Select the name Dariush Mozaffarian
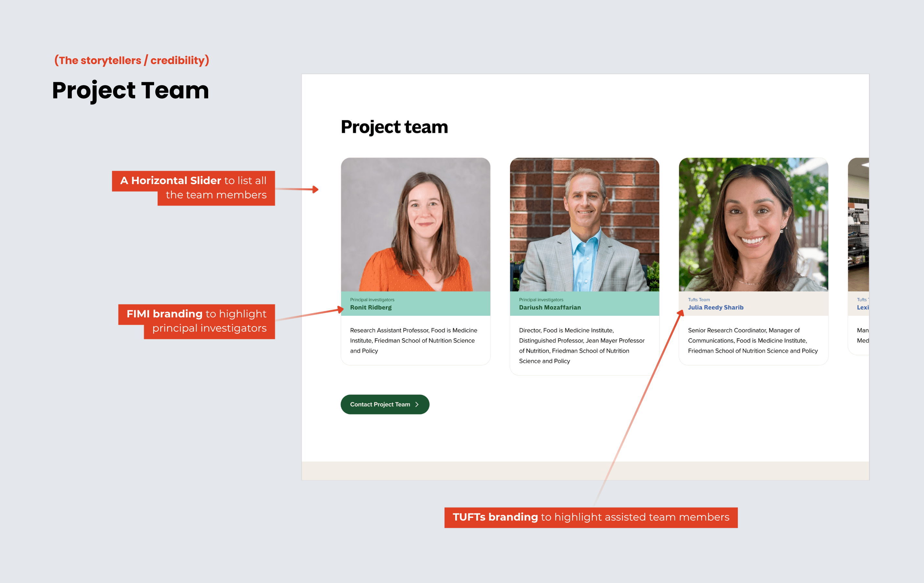 (x=550, y=307)
